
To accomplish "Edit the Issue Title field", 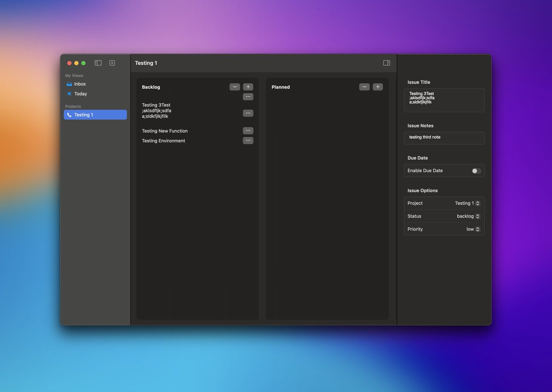I will (x=444, y=100).
